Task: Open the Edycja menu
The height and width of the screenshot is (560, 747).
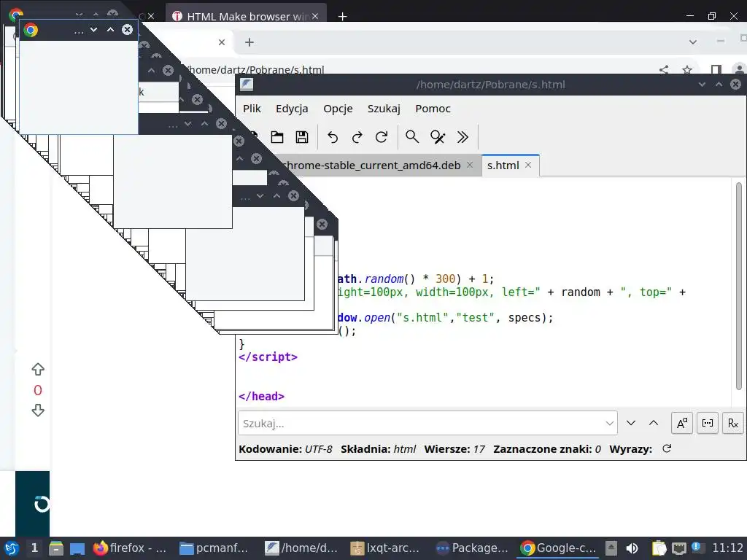Action: [292, 109]
